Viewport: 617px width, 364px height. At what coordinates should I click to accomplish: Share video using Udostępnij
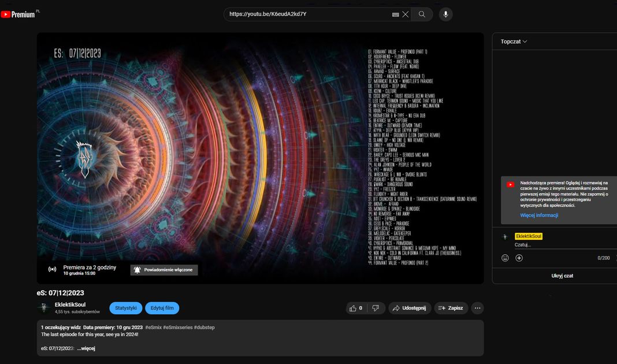[410, 308]
